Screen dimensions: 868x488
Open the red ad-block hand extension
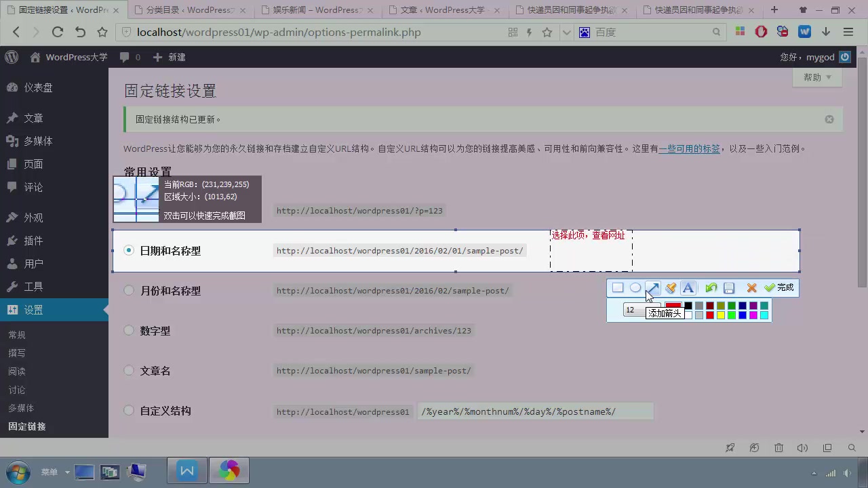tap(762, 32)
